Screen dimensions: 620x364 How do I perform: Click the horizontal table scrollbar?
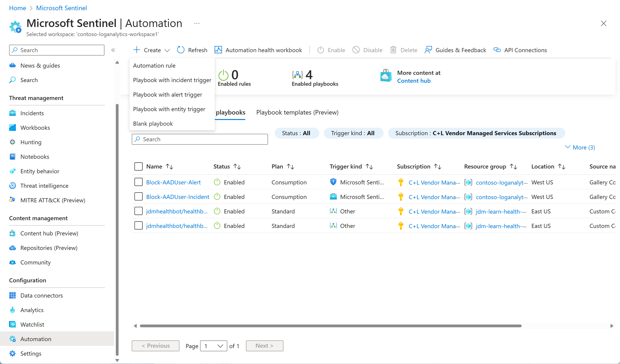coord(330,326)
